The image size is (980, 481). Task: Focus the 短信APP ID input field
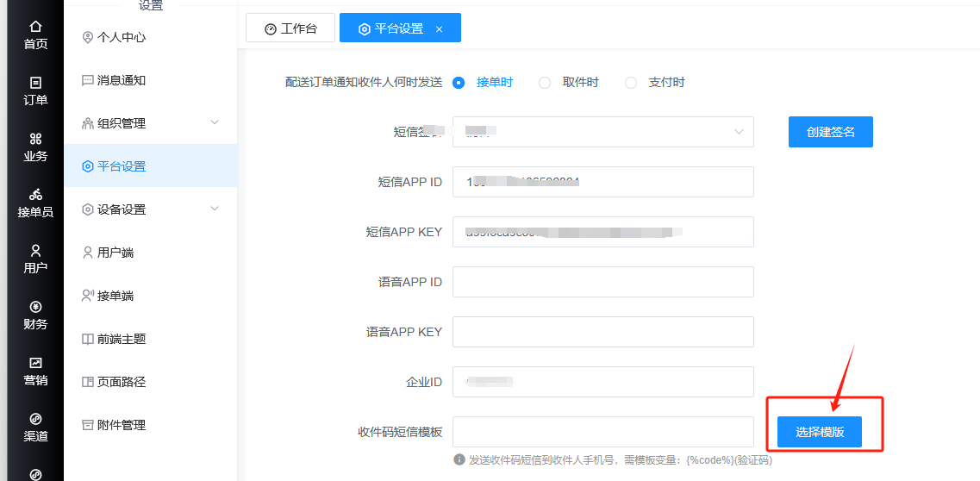(603, 182)
